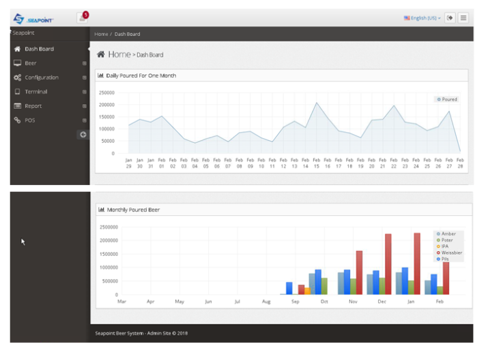Screen dimensions: 488x360
Task: Expand the Configuration submenu indicator
Action: pyautogui.click(x=84, y=78)
